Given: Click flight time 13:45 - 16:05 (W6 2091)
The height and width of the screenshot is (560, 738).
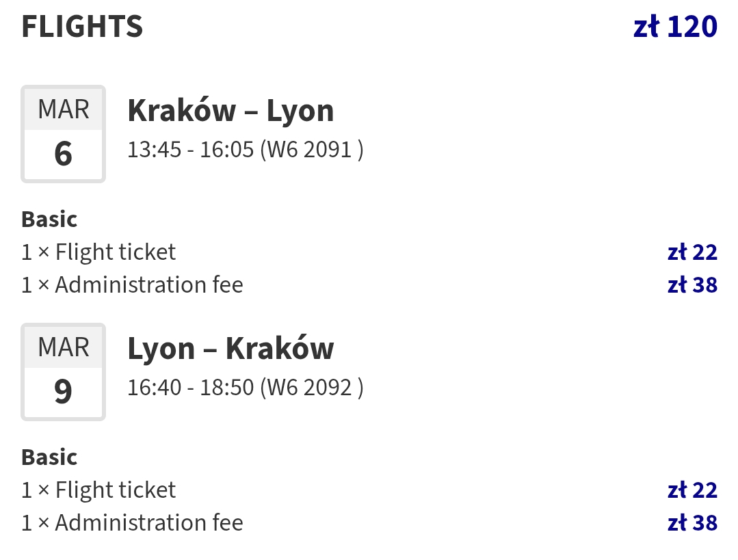Looking at the screenshot, I should [x=246, y=150].
